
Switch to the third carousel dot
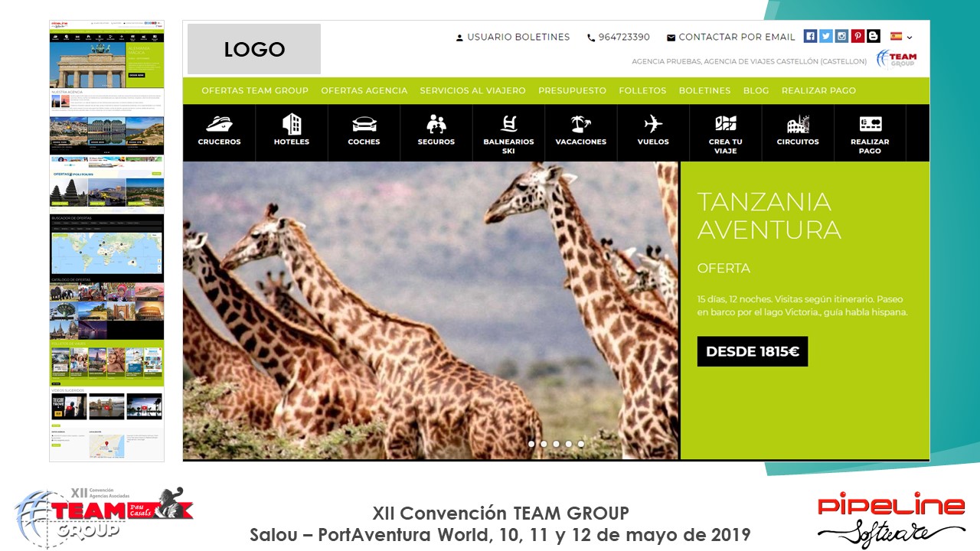pos(556,443)
